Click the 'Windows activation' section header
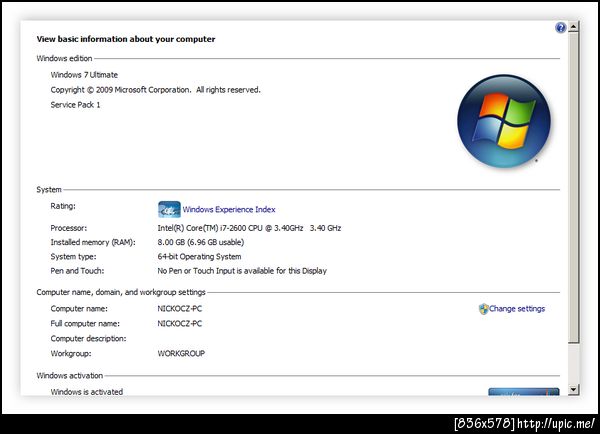The height and width of the screenshot is (434, 600). click(x=70, y=375)
